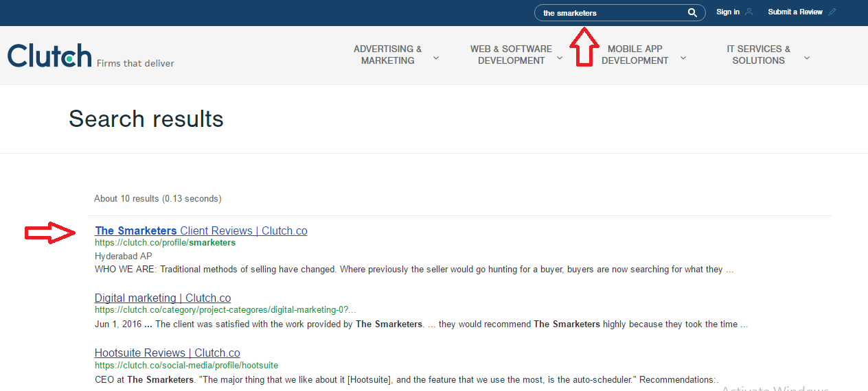Click the 'Jun 1, 2016' snippet text
This screenshot has width=868, height=391.
[x=421, y=324]
